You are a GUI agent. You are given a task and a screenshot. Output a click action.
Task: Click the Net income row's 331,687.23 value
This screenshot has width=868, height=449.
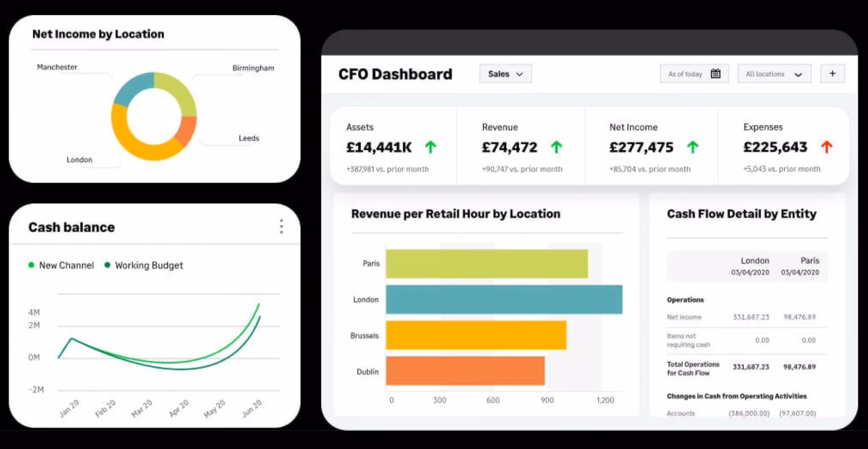coord(751,317)
